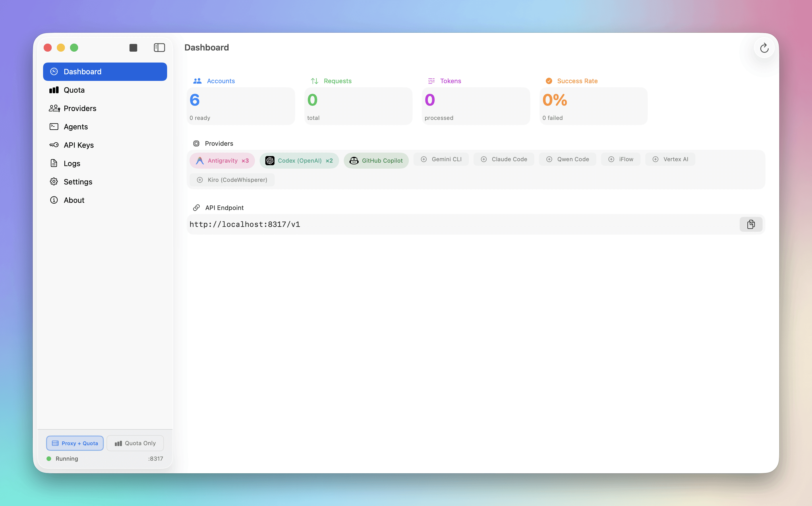Add the Kiro (CodeWhisperer) provider
This screenshot has height=506, width=812.
pyautogui.click(x=232, y=180)
